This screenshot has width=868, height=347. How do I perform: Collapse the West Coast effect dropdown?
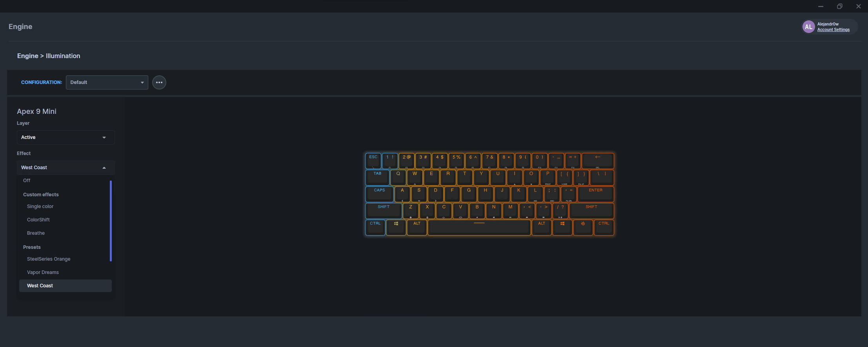tap(66, 168)
